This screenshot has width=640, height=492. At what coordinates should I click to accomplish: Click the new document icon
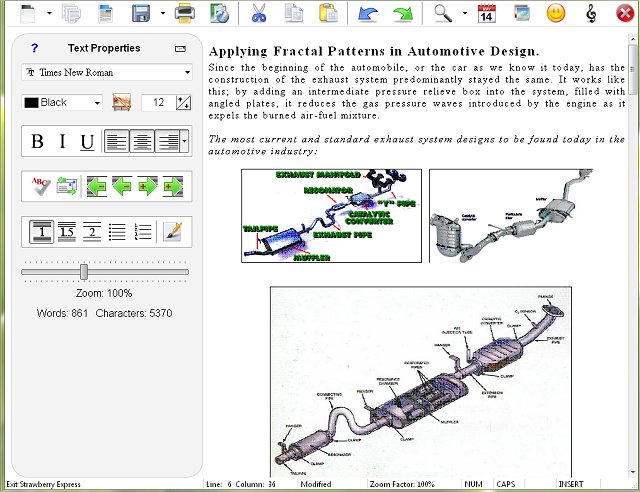(28, 13)
